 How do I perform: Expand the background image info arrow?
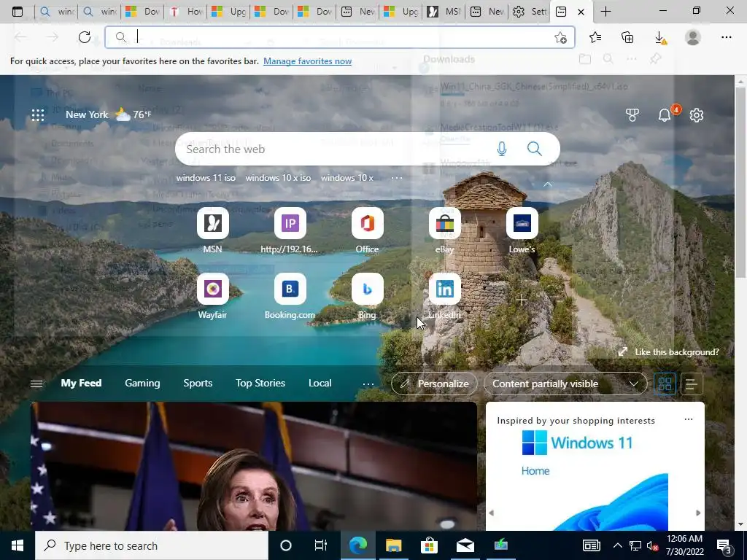[623, 352]
